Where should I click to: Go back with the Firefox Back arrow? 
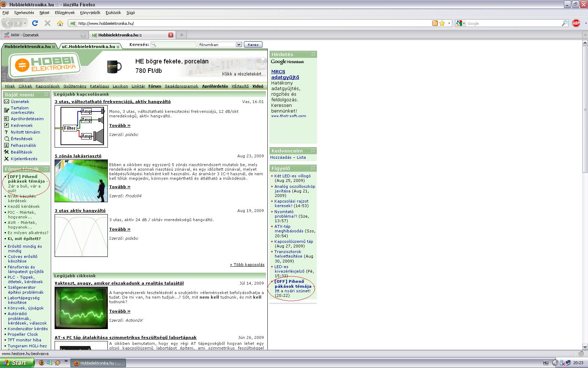tap(8, 23)
